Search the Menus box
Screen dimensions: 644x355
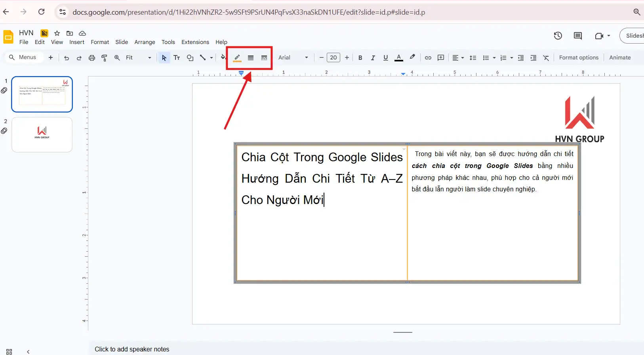click(24, 57)
